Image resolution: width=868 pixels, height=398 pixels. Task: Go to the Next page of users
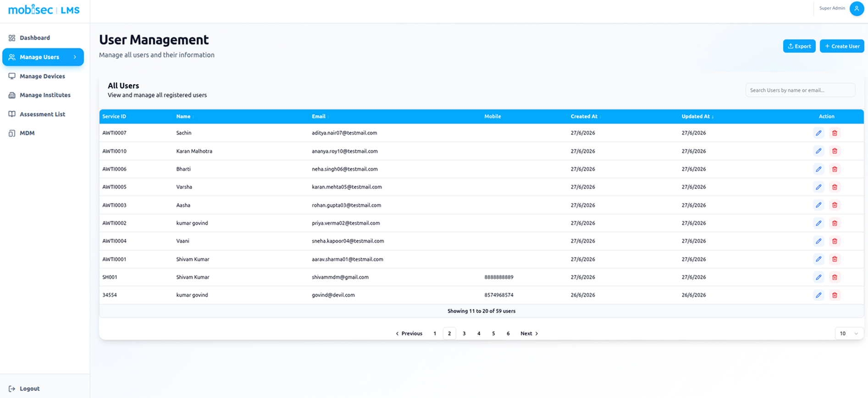click(x=529, y=333)
